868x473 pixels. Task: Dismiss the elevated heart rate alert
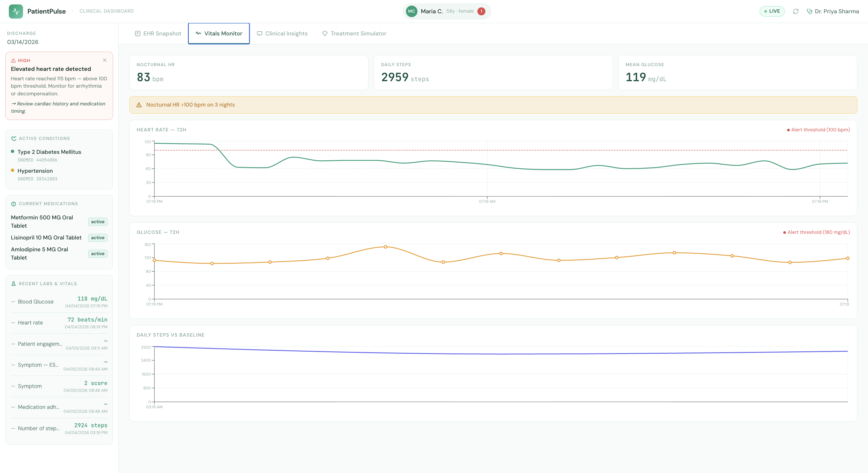tap(105, 60)
